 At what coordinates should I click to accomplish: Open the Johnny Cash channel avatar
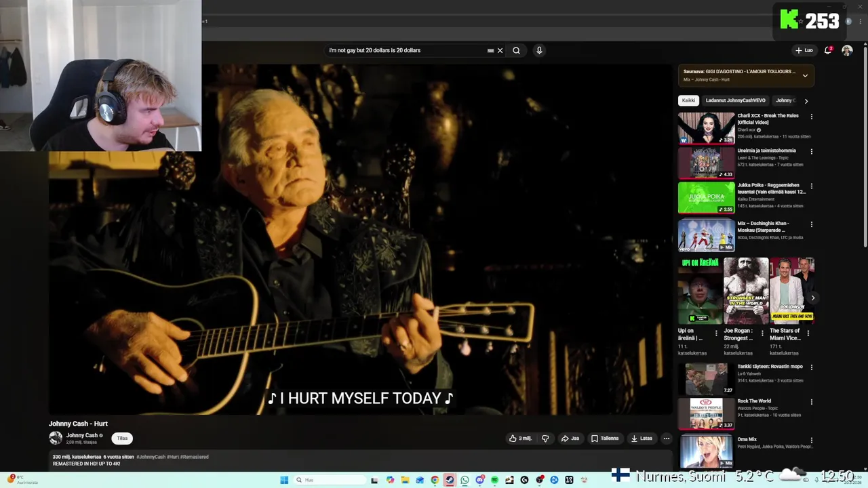click(56, 438)
